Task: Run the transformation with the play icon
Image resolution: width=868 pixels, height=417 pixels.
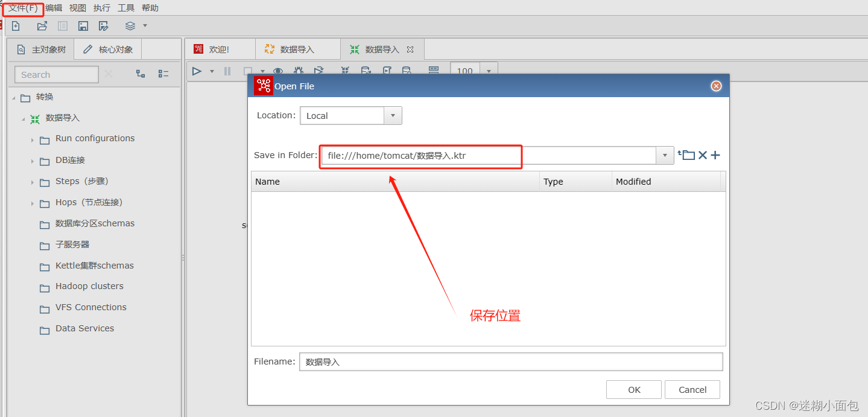Action: tap(196, 71)
